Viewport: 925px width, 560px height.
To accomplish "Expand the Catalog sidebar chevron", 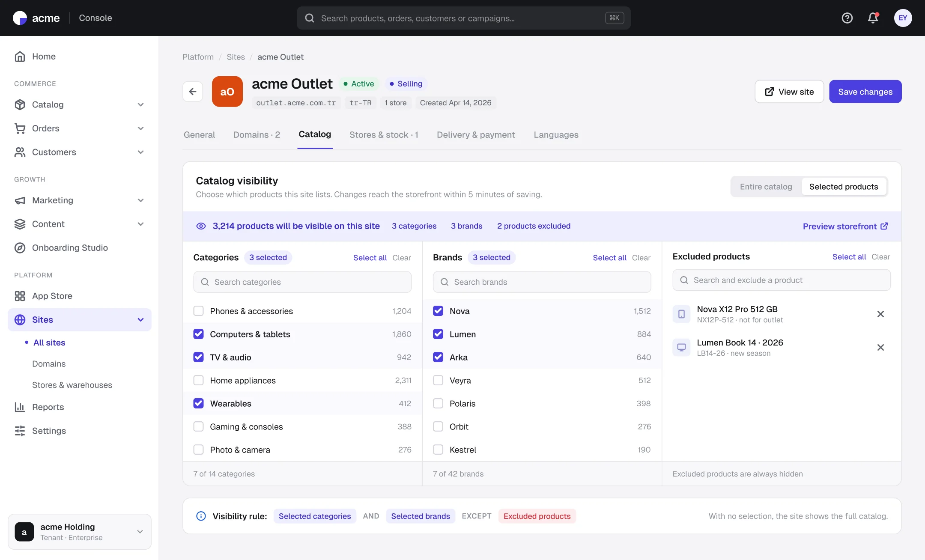I will [140, 104].
